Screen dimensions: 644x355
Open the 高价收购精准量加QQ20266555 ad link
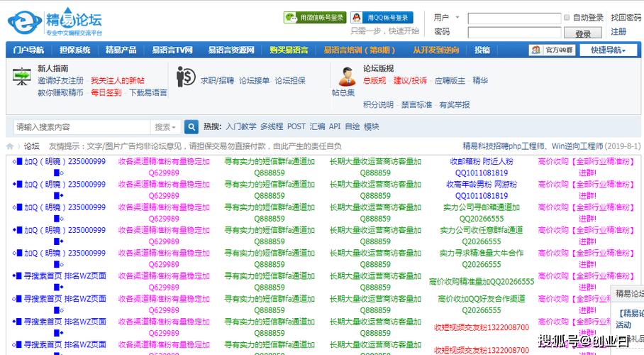coord(482,282)
